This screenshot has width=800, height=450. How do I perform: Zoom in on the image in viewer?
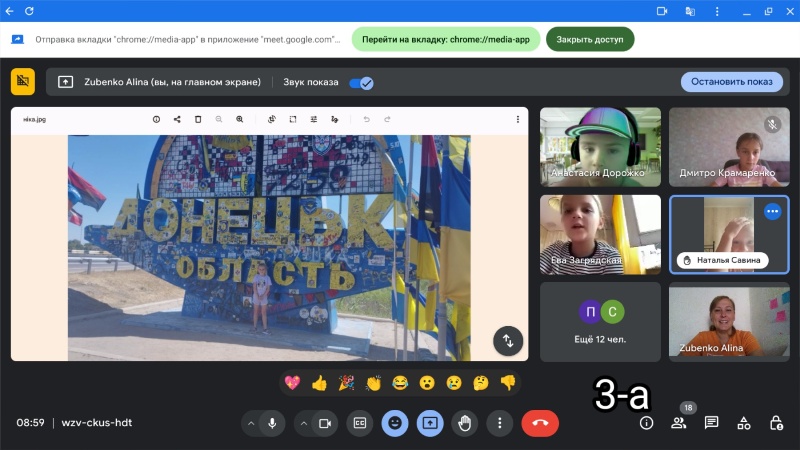[240, 119]
